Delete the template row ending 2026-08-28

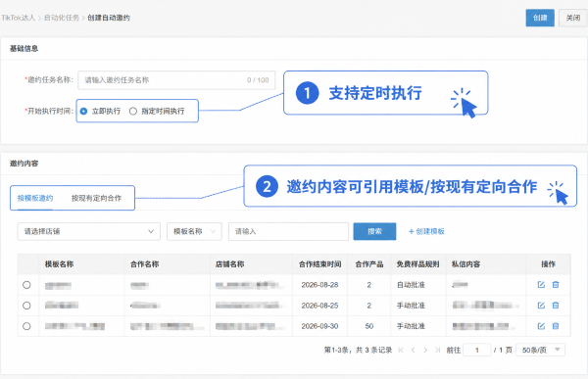(556, 285)
